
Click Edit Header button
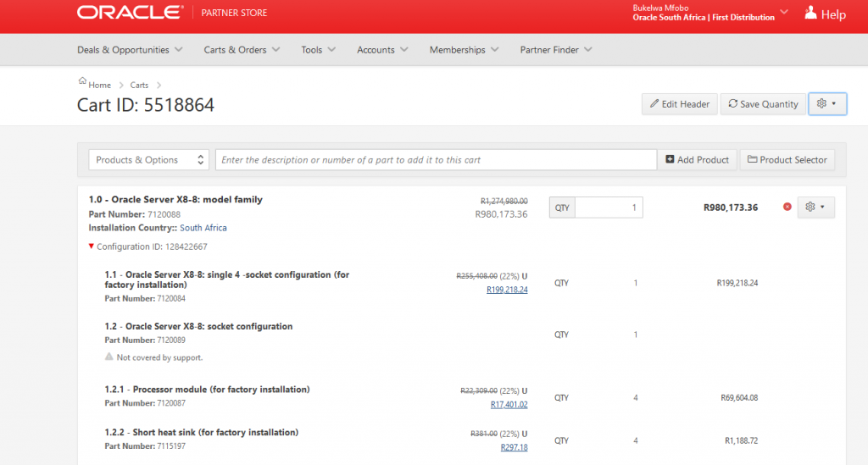pos(679,104)
